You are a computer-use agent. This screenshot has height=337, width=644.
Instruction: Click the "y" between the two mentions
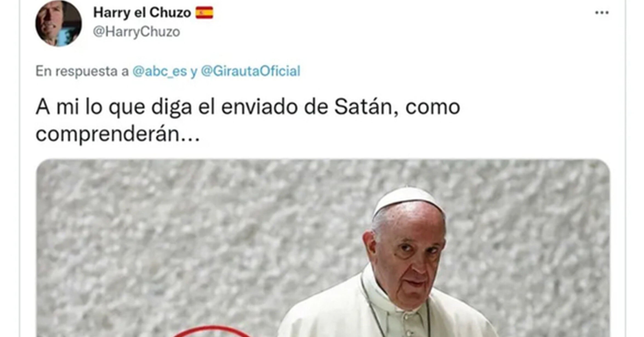[x=194, y=72]
